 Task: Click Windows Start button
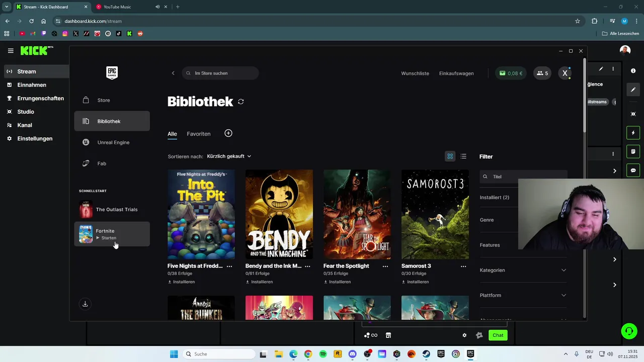tap(174, 354)
